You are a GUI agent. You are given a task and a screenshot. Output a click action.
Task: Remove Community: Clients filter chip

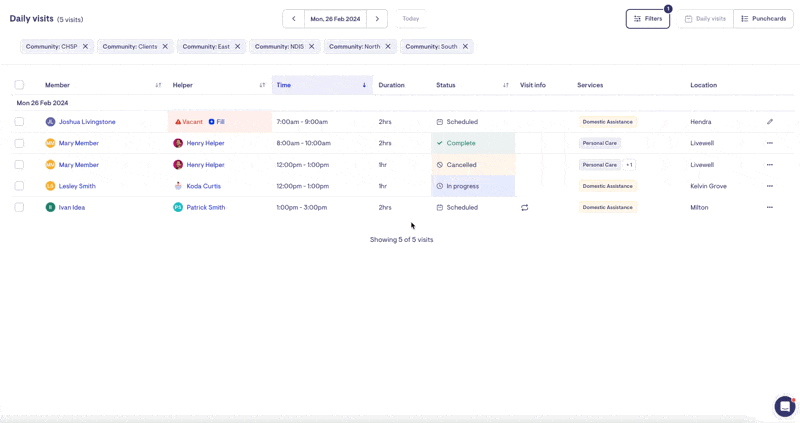tap(165, 46)
